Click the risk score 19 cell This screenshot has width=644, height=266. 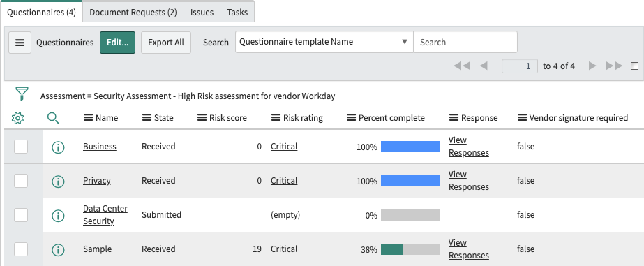click(x=257, y=249)
